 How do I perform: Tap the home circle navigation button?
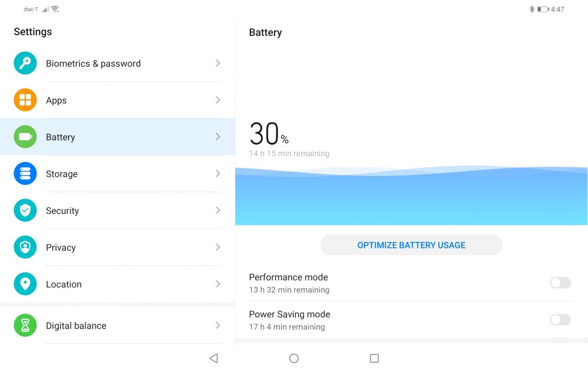(x=294, y=358)
